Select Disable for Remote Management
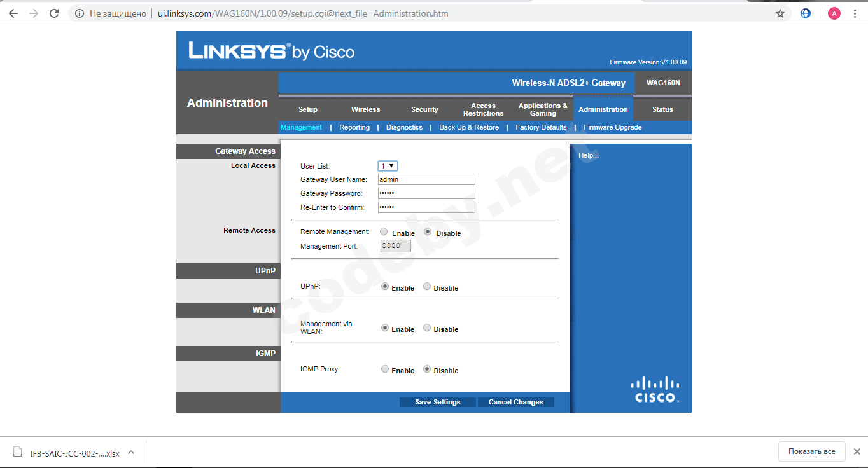Screen dimensions: 868x468 point(428,232)
